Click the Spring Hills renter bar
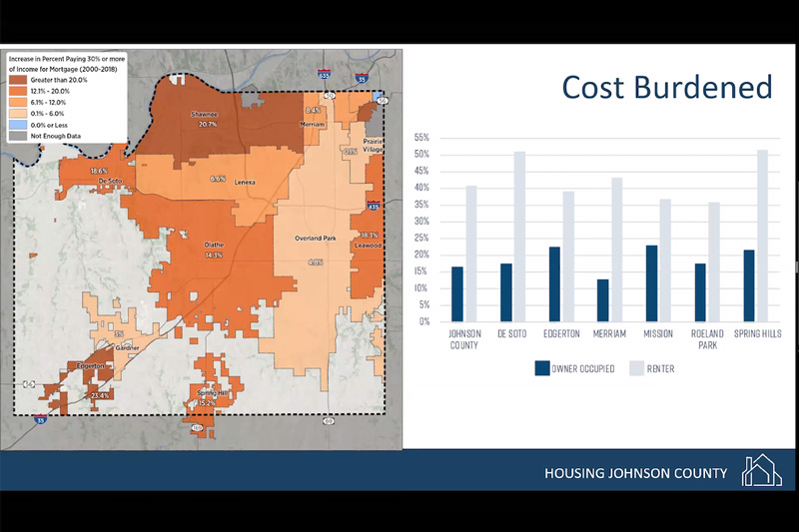Screen dimensions: 799x532 coord(763,236)
